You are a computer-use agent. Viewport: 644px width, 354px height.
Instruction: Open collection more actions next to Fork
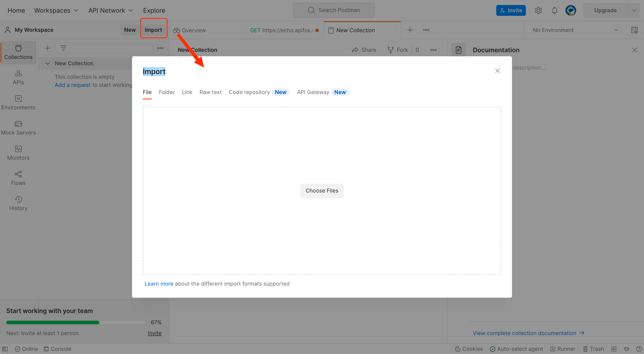(x=433, y=50)
